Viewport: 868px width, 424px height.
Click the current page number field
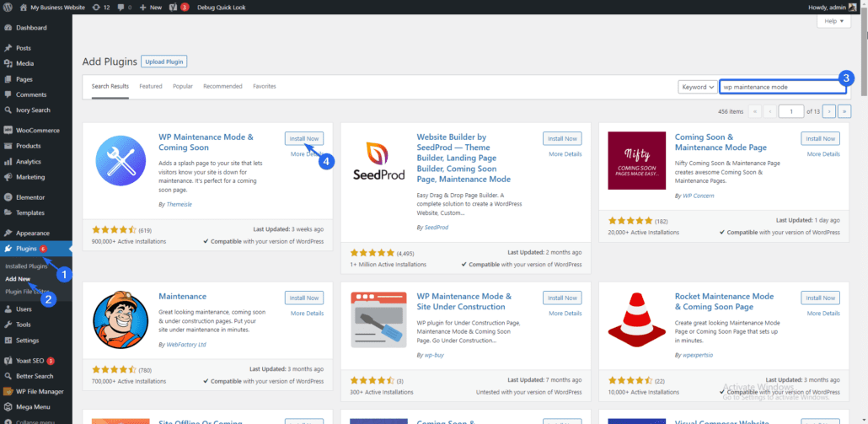point(791,111)
